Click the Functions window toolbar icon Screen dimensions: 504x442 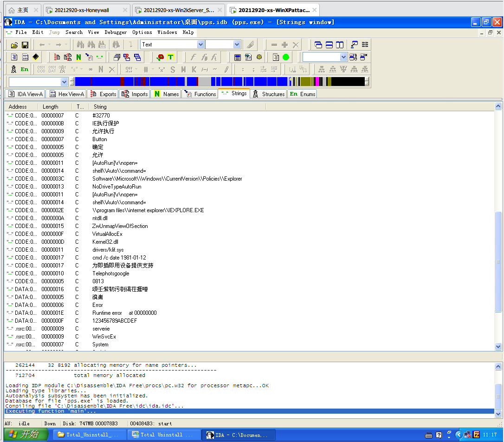(89, 57)
